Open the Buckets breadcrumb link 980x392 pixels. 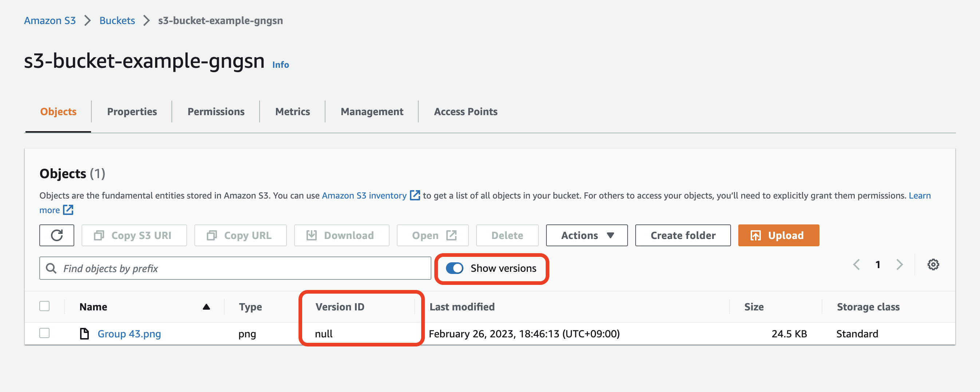pyautogui.click(x=117, y=20)
